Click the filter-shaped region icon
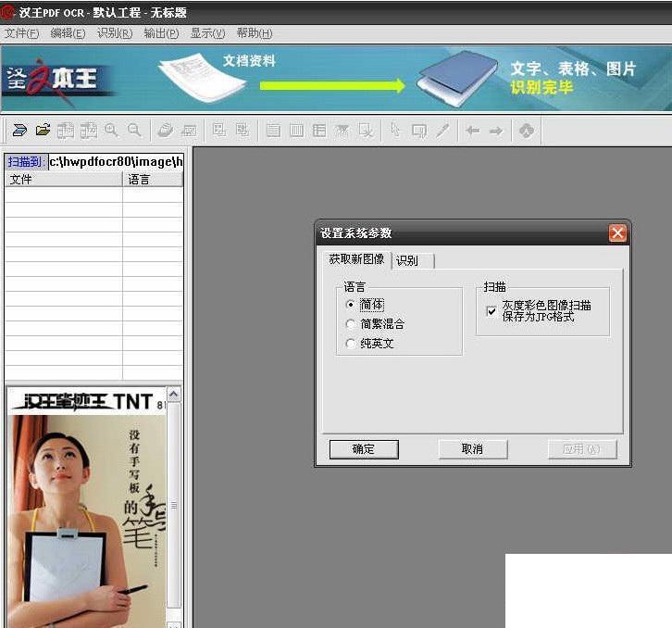Viewport: 672px width, 628px height. click(342, 131)
